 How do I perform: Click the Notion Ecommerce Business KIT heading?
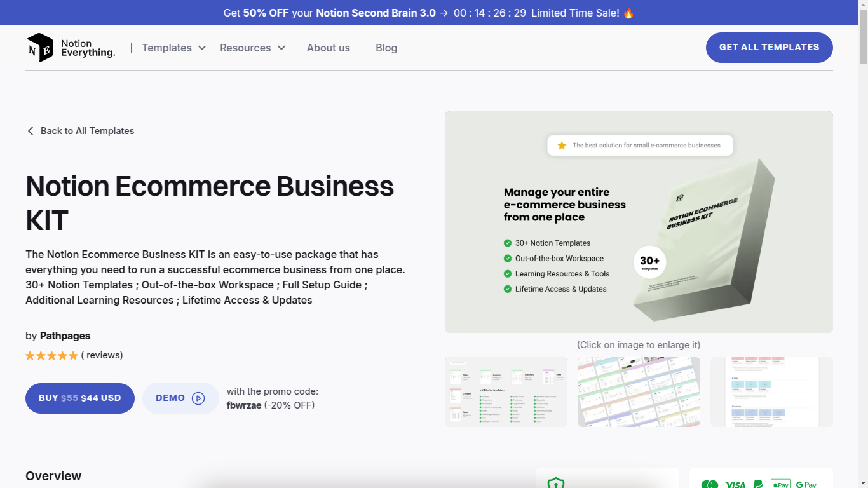tap(210, 203)
